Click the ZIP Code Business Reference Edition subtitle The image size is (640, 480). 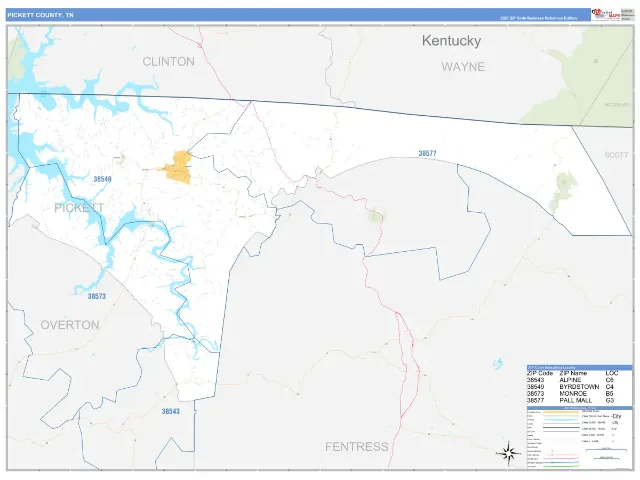point(539,18)
